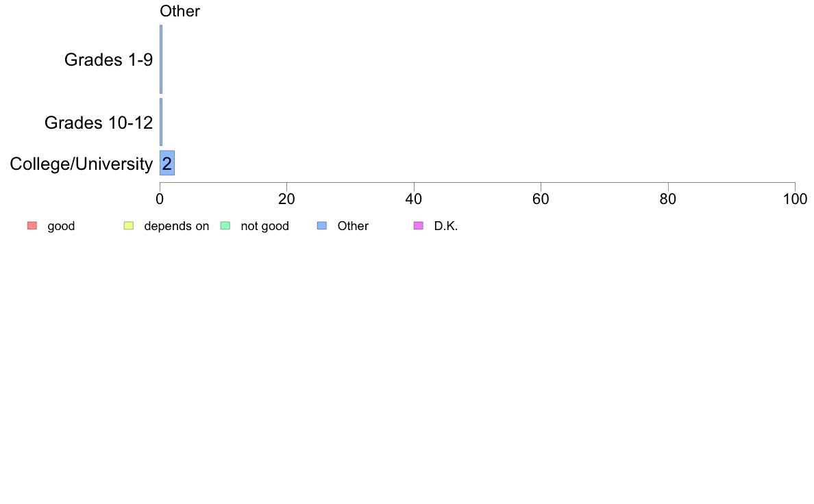Screen dimensions: 814x504
Task: Select the Grades 1-9 bar
Action: tap(161, 59)
